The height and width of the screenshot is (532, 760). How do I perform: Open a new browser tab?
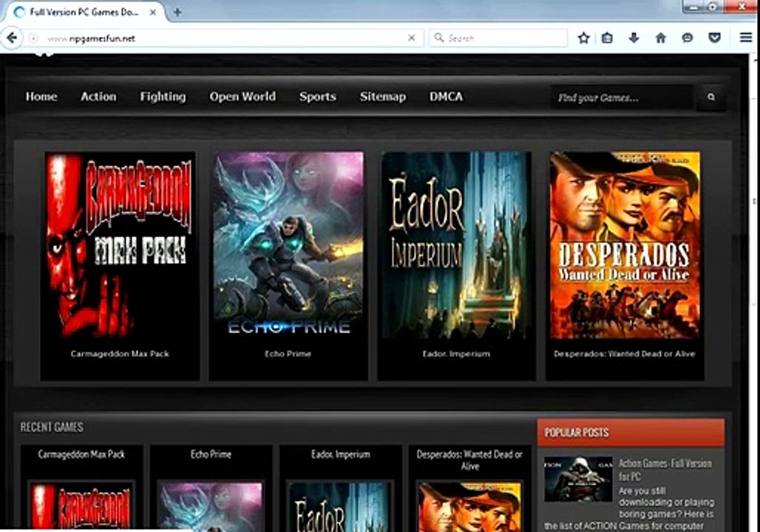[177, 12]
